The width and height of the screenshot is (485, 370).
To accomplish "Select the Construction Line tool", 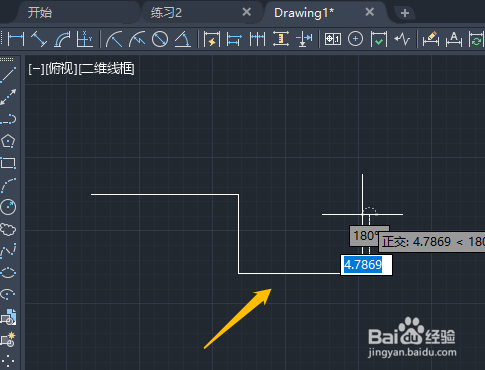I will pos(9,97).
